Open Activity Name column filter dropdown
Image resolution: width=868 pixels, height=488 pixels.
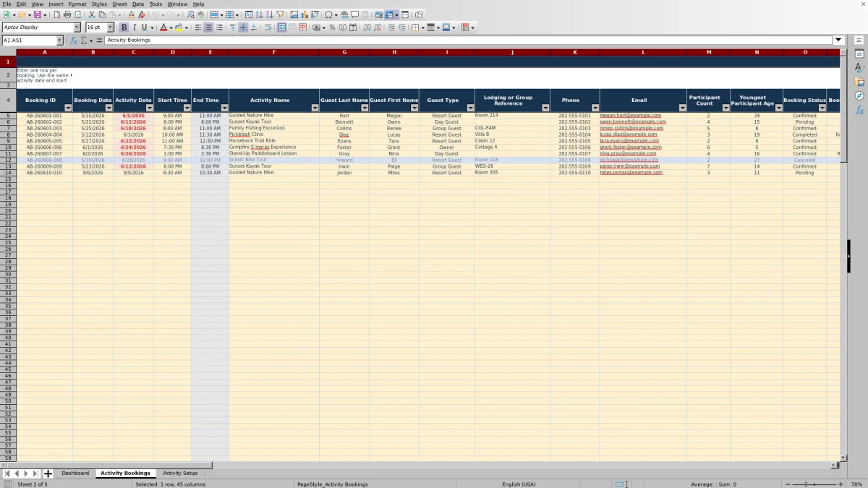tap(315, 108)
